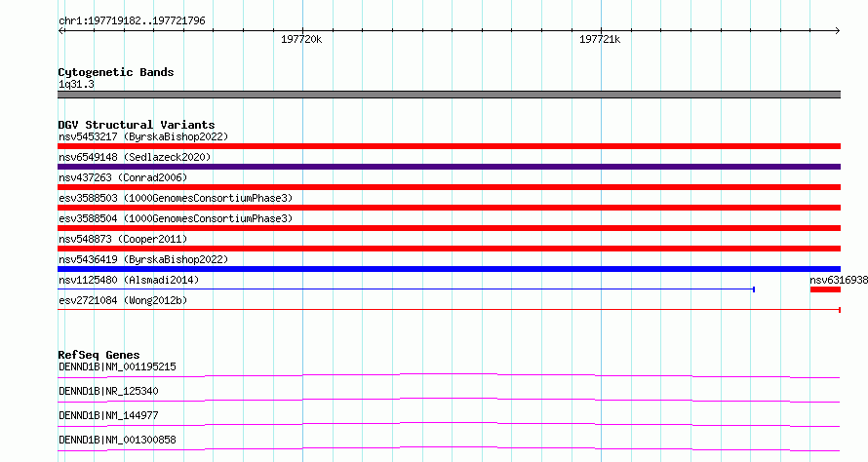
Task: Click the red bar under nsv5453217
Action: click(449, 146)
